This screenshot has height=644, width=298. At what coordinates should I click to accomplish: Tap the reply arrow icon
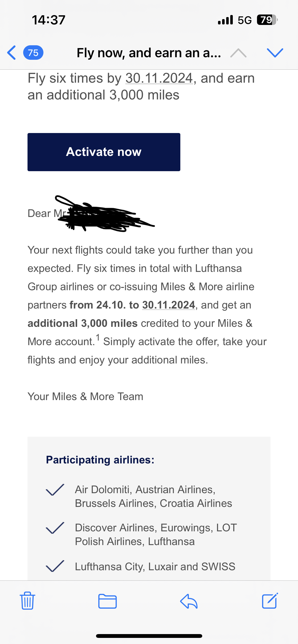[189, 601]
